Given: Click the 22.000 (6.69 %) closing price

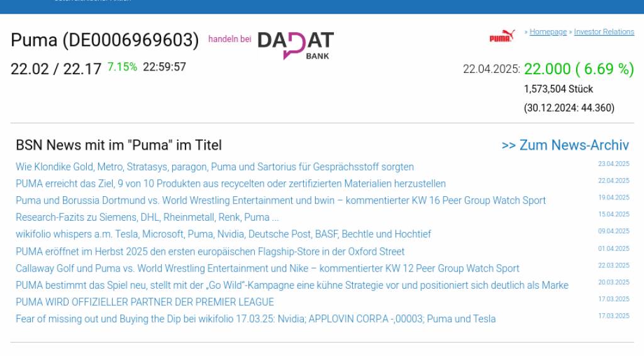Looking at the screenshot, I should point(579,69).
